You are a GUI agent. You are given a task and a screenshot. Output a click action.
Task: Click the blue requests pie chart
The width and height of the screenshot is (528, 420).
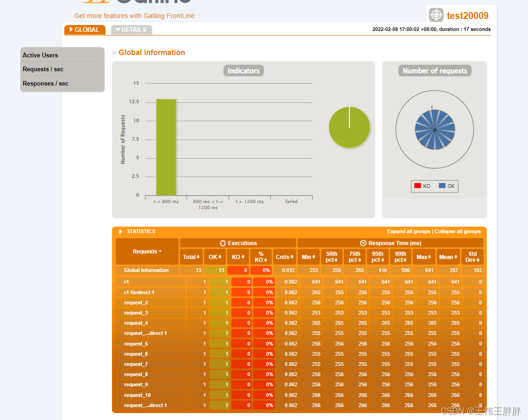435,129
